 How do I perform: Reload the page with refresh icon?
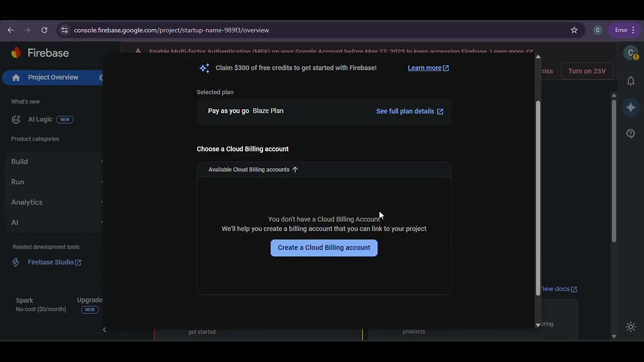[x=44, y=30]
